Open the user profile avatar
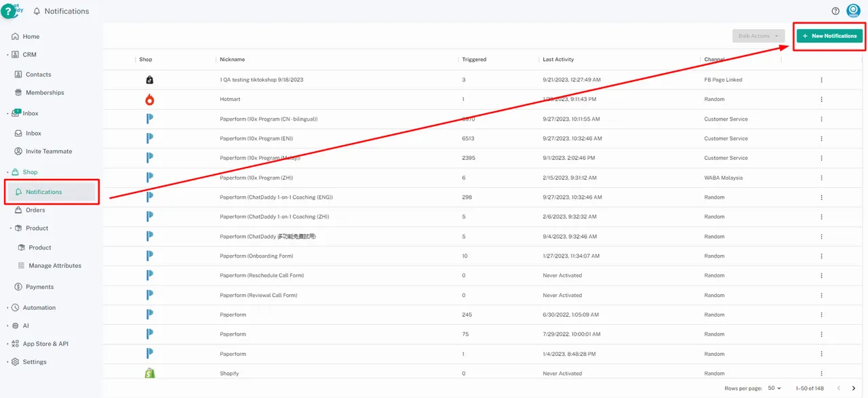 click(853, 11)
